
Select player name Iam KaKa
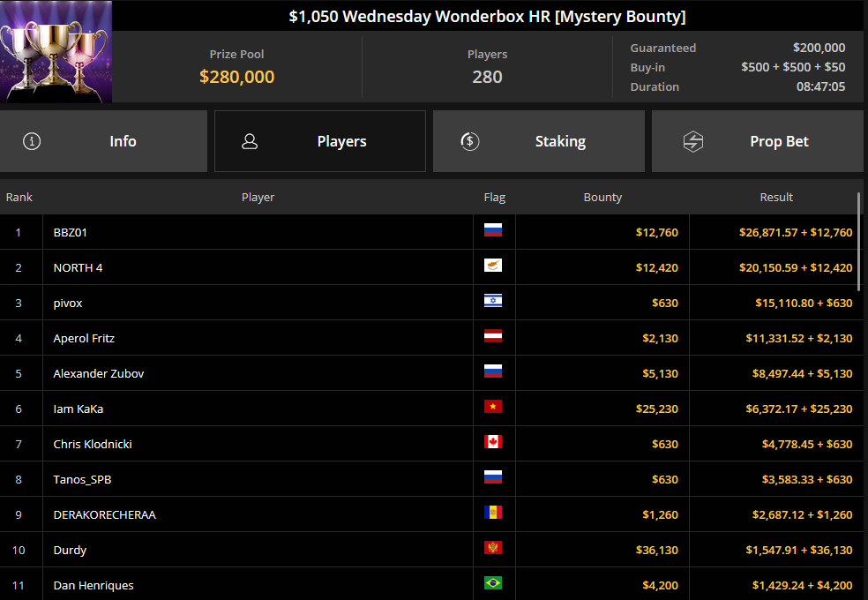click(x=78, y=409)
